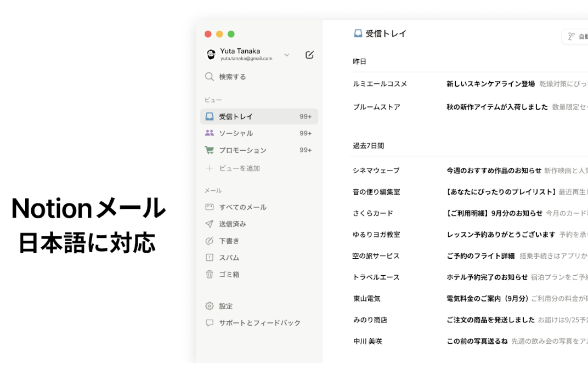Viewport: 588px width, 392px height.
Task: Open 送信済み using the paper plane icon
Action: point(210,224)
